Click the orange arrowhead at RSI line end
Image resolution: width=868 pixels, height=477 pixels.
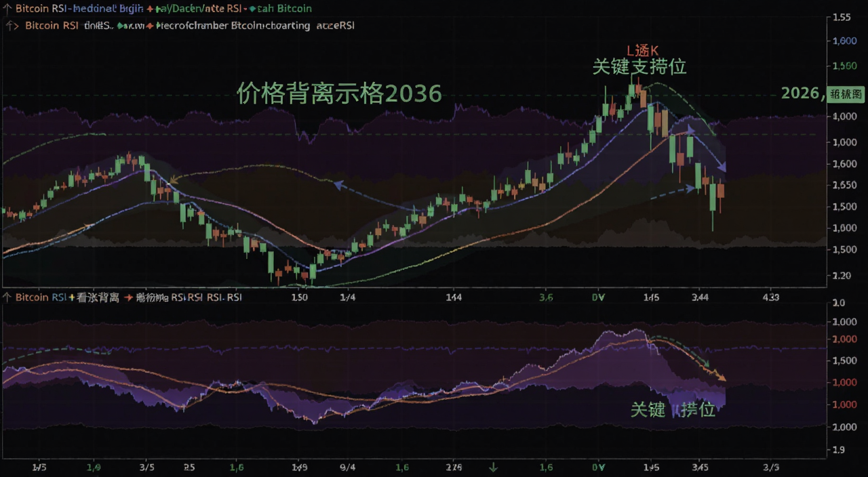(722, 377)
